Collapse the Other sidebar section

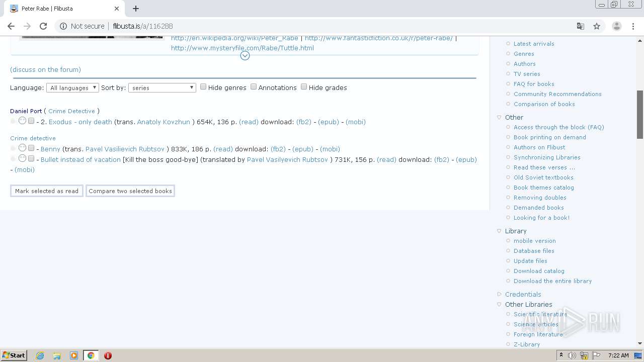pyautogui.click(x=500, y=117)
